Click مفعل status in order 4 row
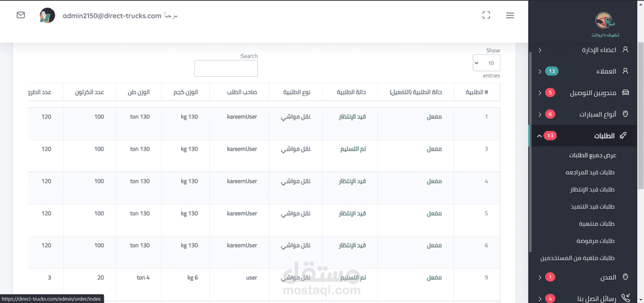Image resolution: width=644 pixels, height=303 pixels. point(434,181)
